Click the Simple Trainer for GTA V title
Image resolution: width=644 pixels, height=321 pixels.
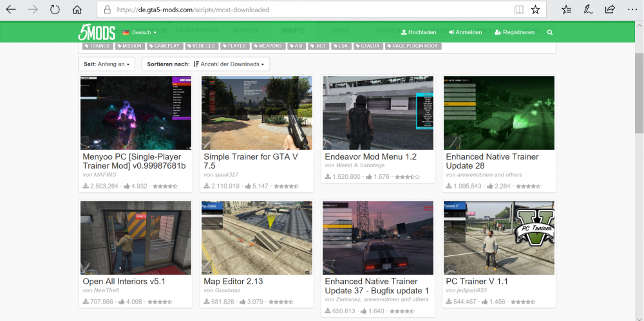click(x=251, y=161)
